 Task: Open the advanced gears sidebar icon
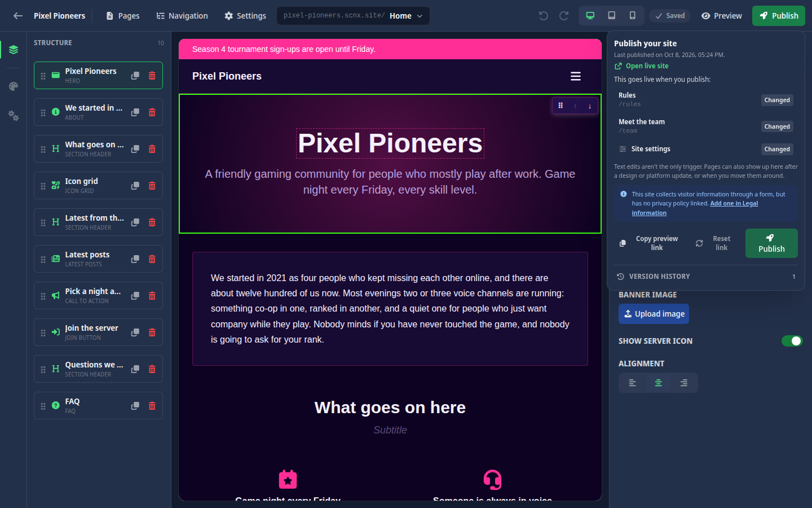[x=14, y=116]
